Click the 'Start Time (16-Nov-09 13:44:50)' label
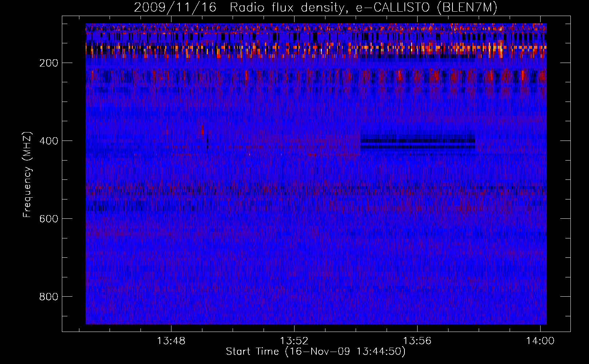 pos(316,352)
